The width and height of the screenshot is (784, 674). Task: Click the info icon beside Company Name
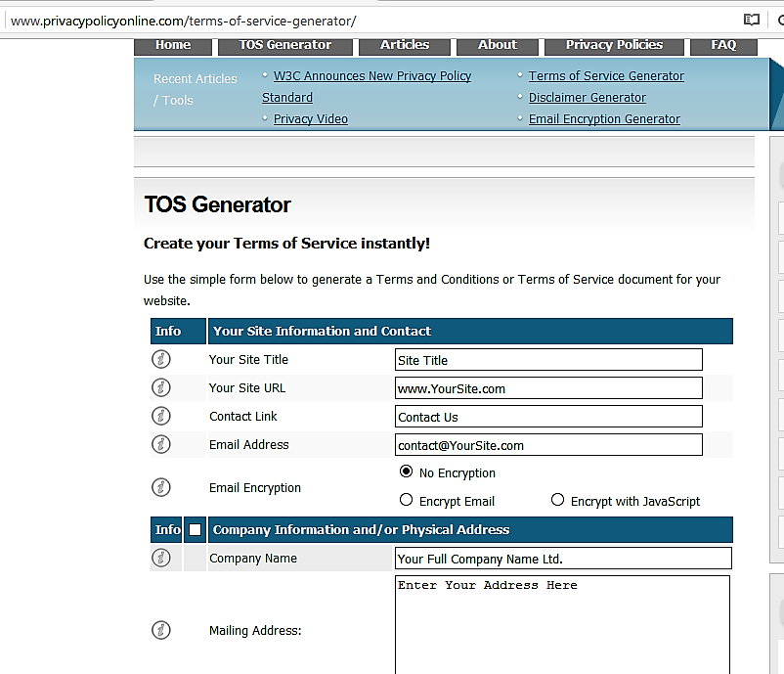pyautogui.click(x=160, y=558)
